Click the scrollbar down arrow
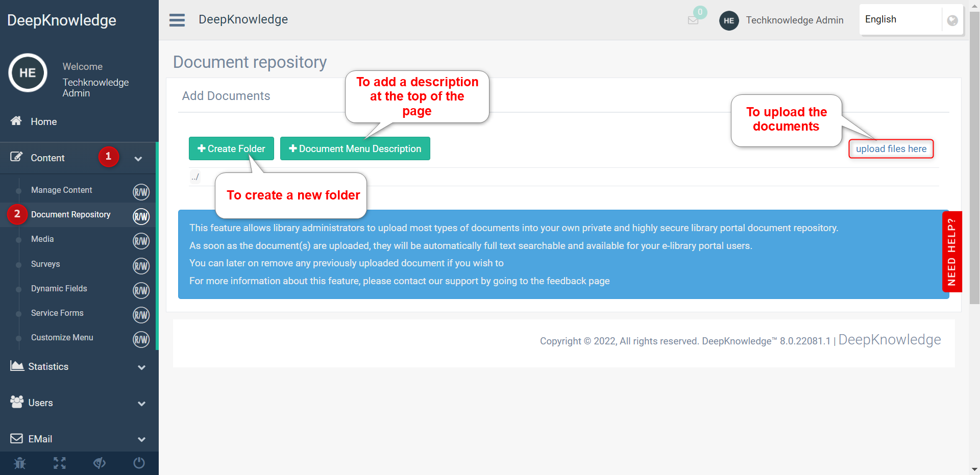 coord(974,469)
